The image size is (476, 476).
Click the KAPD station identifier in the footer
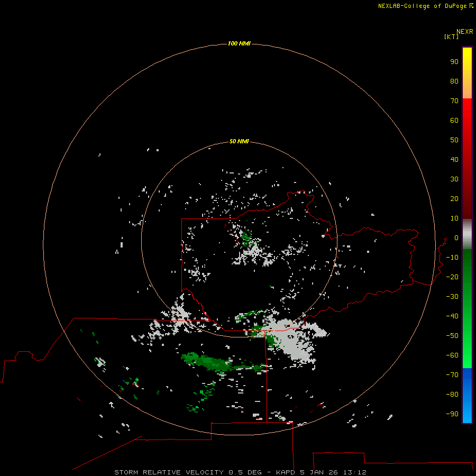coord(286,472)
